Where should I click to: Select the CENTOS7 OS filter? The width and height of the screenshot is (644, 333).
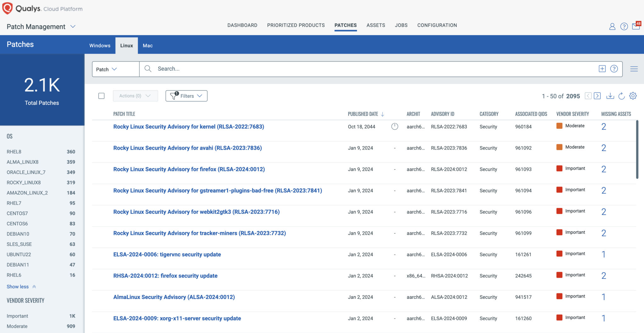click(17, 213)
